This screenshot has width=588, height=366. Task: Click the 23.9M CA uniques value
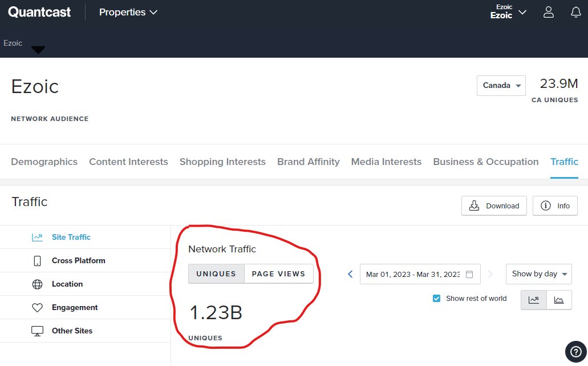point(559,83)
